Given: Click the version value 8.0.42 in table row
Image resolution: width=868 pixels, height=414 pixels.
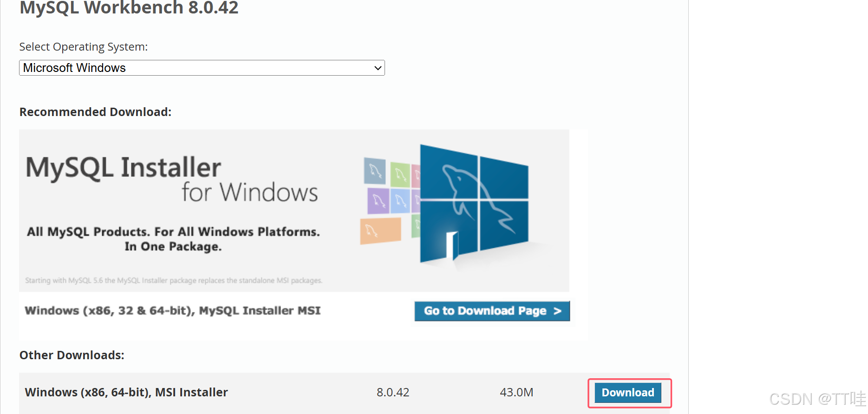Looking at the screenshot, I should click(x=393, y=393).
